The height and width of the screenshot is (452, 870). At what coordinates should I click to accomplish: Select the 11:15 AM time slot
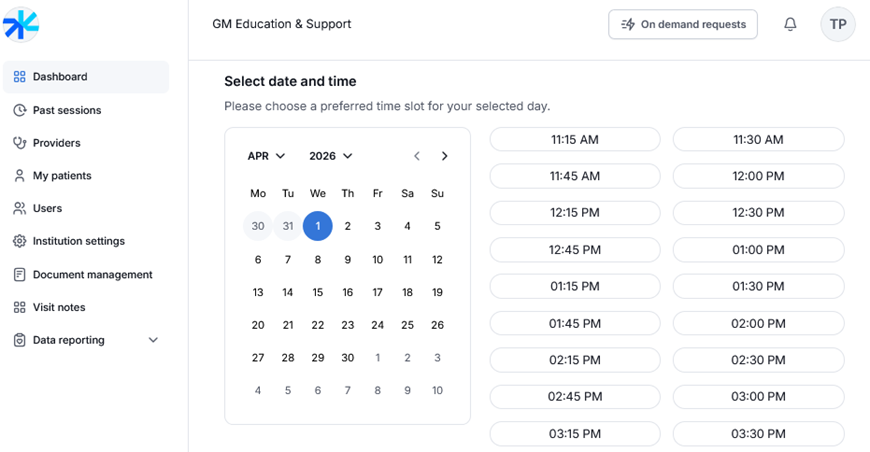pos(575,140)
